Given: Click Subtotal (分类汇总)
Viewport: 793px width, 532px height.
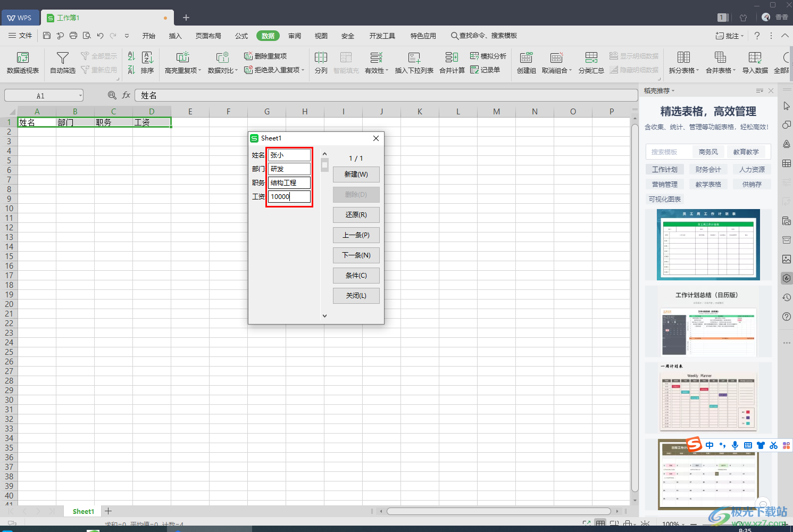Looking at the screenshot, I should point(591,63).
